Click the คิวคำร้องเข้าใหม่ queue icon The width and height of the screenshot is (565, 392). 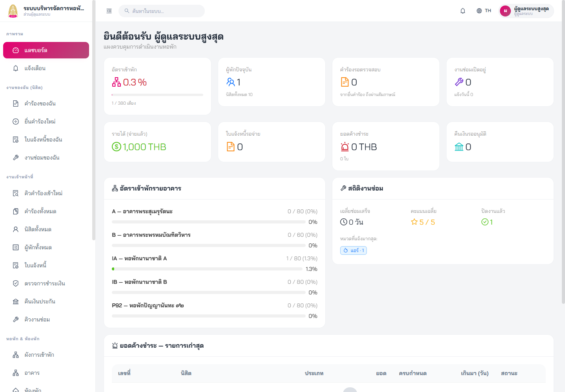tap(16, 193)
